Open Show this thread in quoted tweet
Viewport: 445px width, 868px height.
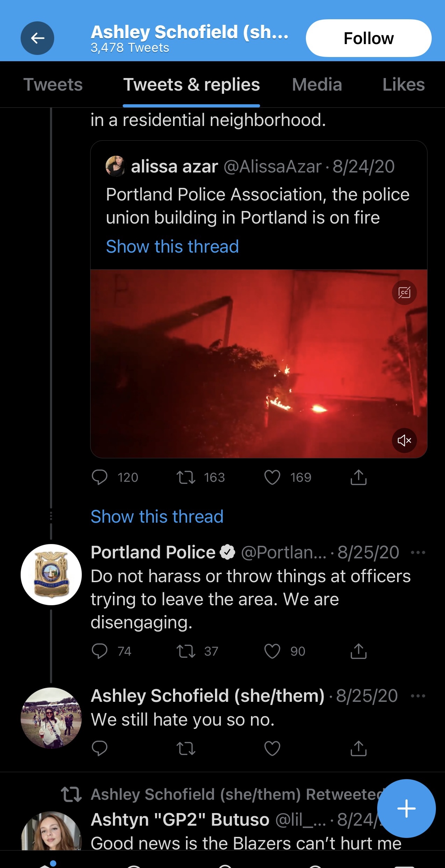pos(172,247)
